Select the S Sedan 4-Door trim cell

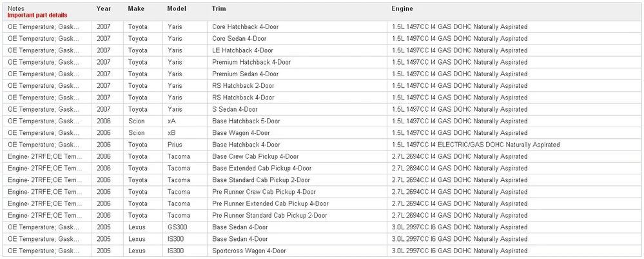(x=297, y=110)
